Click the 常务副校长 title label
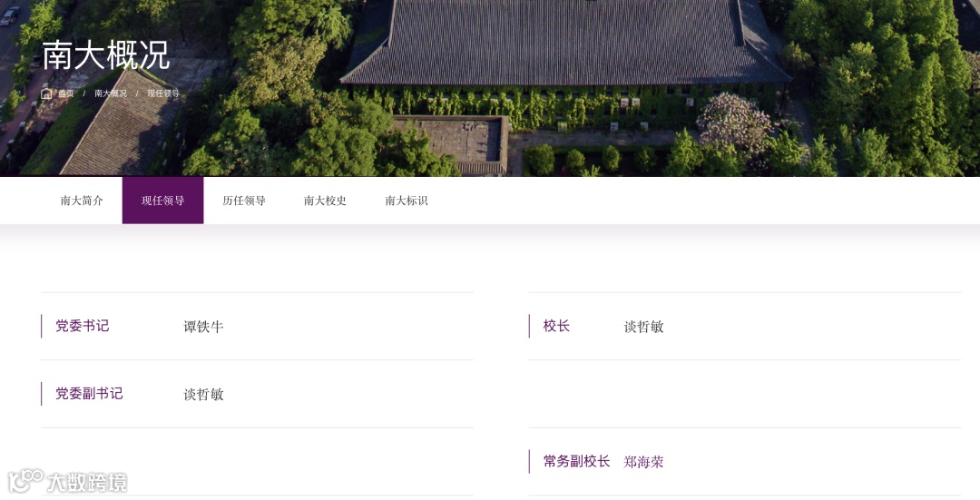 [x=576, y=461]
